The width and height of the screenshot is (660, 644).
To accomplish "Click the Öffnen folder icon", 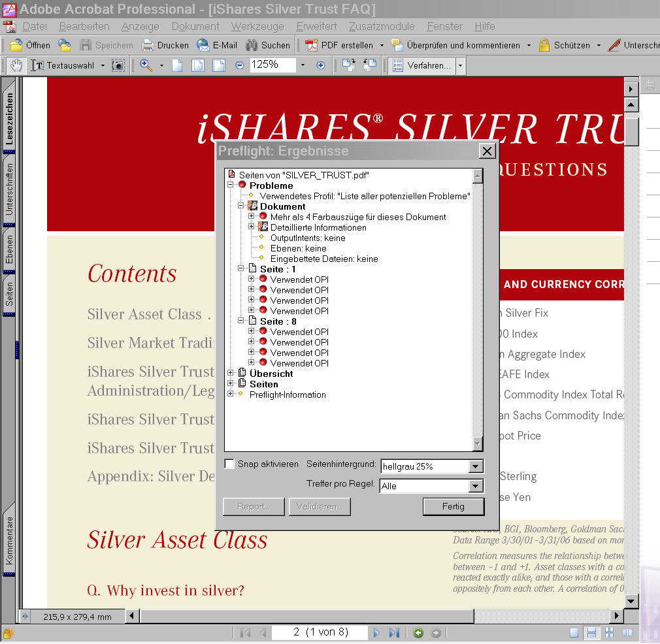I will [16, 45].
